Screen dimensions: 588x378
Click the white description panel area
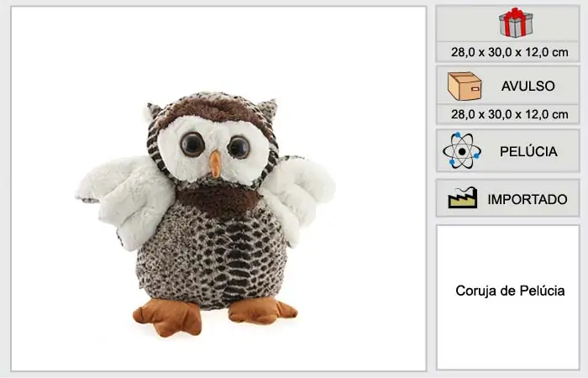point(508,297)
